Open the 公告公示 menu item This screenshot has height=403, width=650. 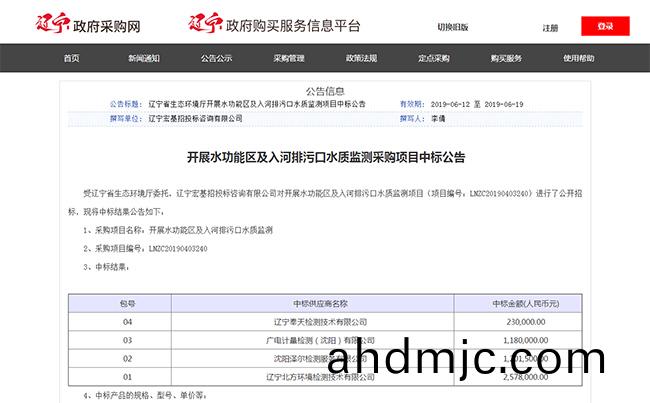pyautogui.click(x=216, y=58)
